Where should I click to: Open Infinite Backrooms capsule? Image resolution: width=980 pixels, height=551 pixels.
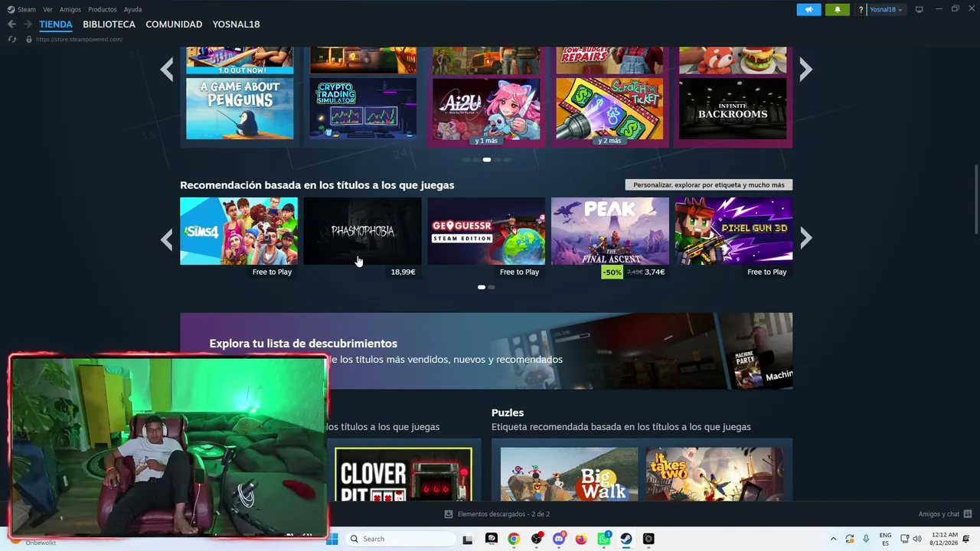(733, 109)
